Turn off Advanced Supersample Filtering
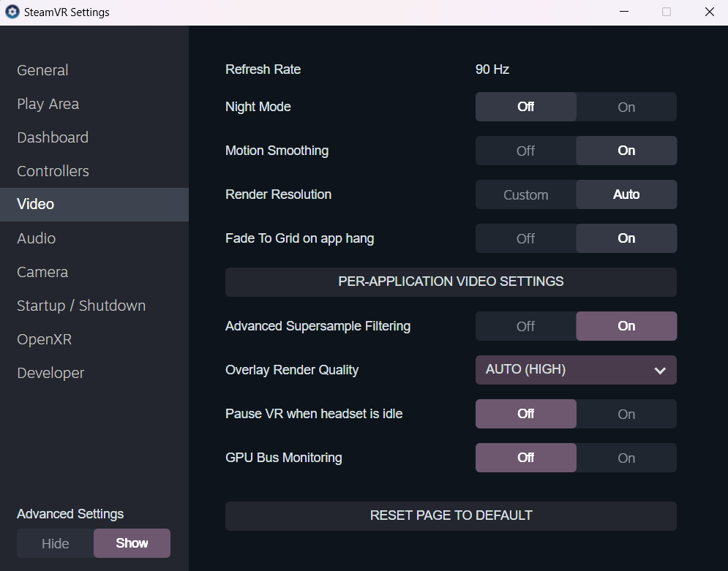 (x=525, y=326)
